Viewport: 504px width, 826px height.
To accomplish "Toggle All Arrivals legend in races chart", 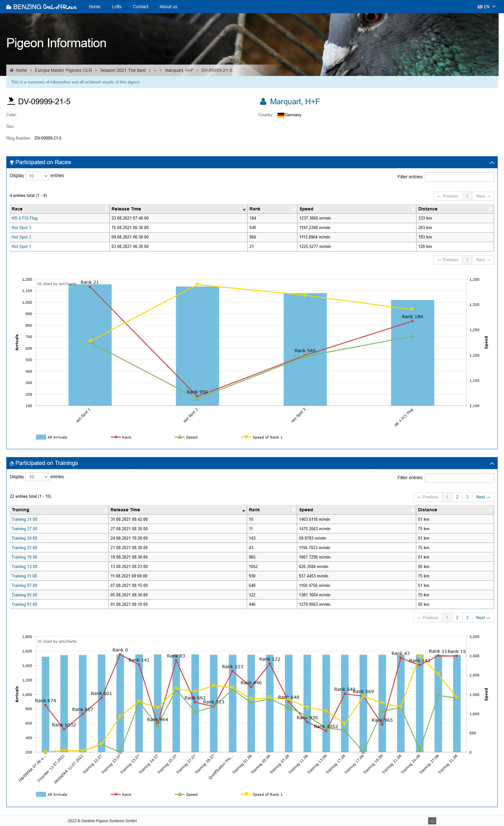I will (41, 437).
